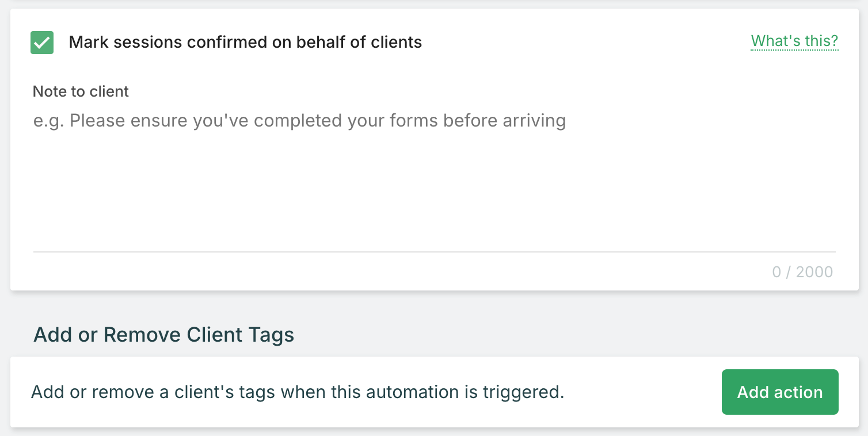Select the Add or Remove Client Tags heading
This screenshot has height=436, width=868.
coord(164,335)
